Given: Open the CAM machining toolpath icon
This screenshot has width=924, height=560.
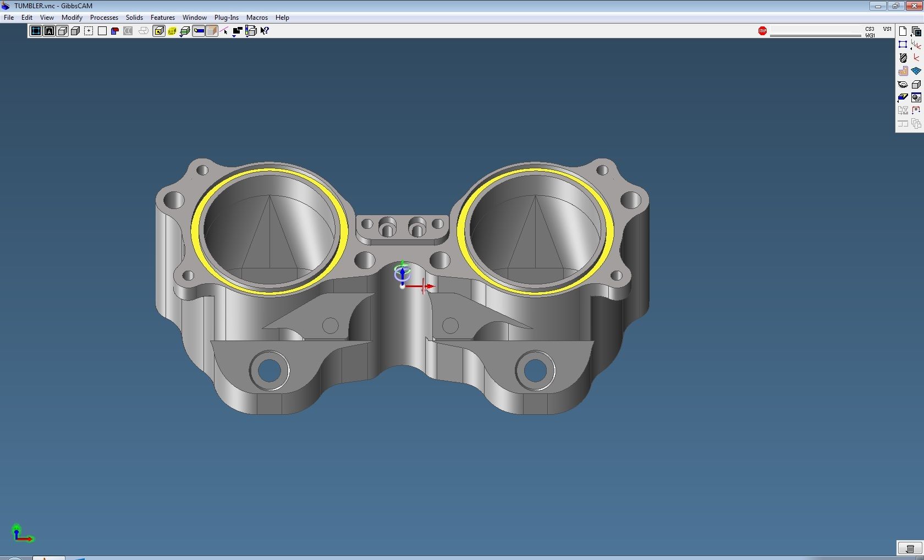Looking at the screenshot, I should coord(903,71).
